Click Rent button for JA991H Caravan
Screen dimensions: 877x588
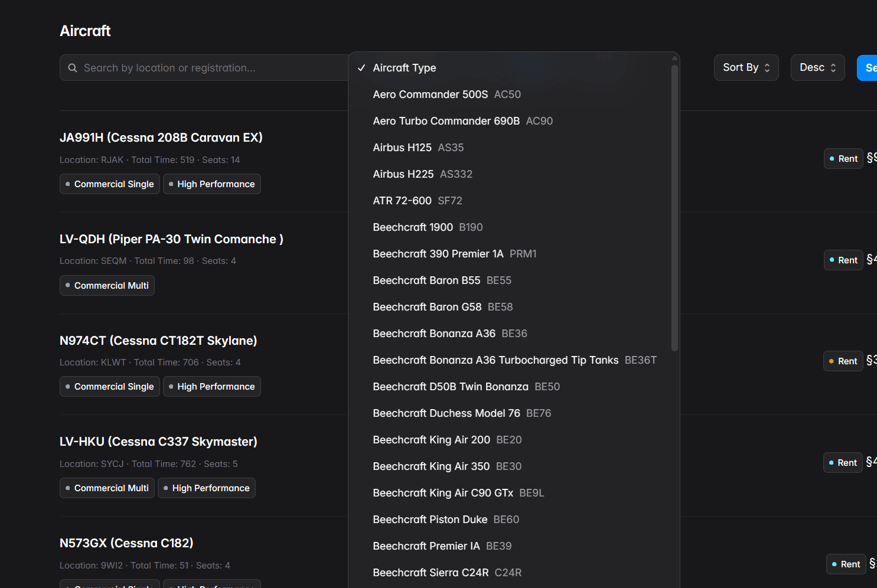point(843,159)
